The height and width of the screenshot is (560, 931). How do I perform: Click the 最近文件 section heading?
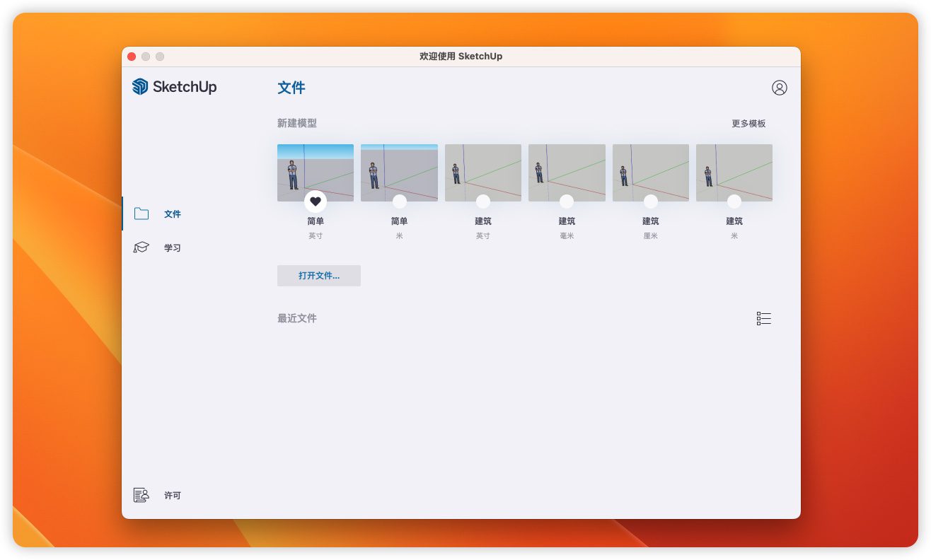tap(297, 318)
